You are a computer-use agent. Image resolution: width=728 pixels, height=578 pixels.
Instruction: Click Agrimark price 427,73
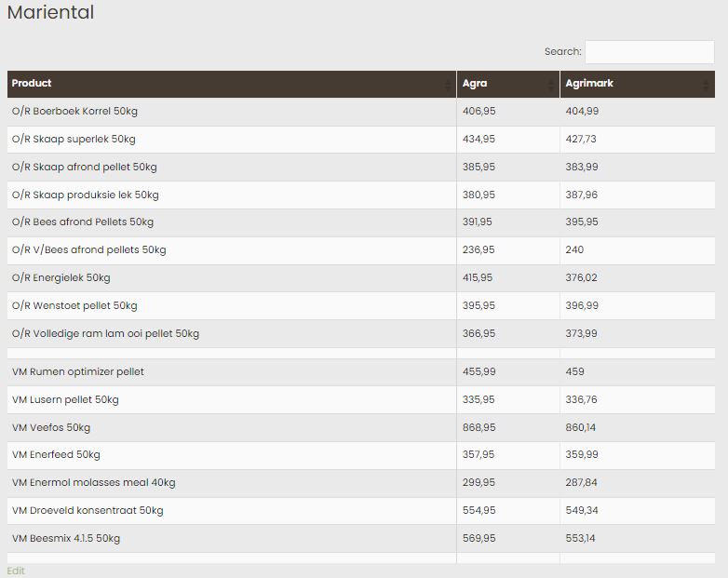(x=581, y=140)
